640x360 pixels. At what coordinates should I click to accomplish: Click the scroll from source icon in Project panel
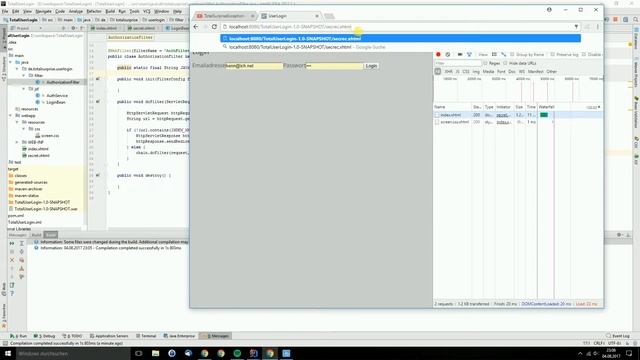pos(63,28)
